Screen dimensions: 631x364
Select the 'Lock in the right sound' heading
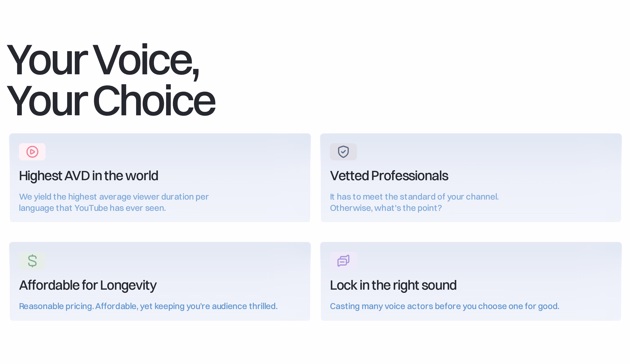[393, 285]
